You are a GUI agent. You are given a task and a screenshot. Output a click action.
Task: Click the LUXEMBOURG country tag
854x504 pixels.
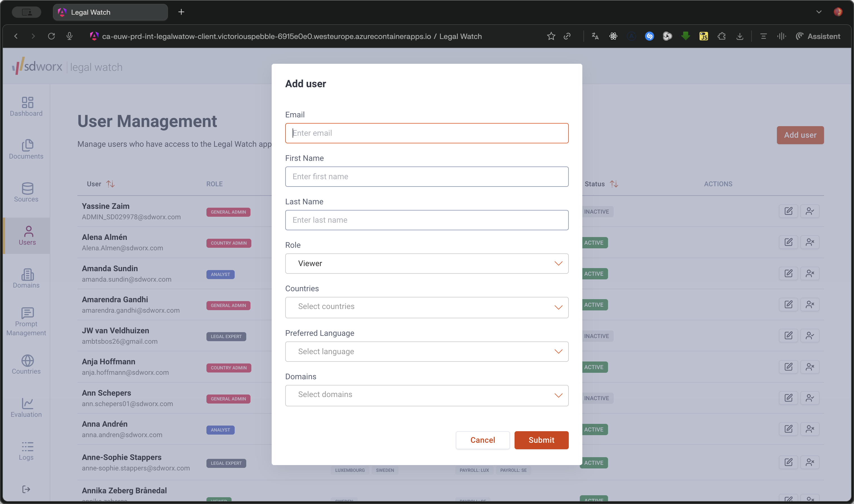tap(350, 470)
